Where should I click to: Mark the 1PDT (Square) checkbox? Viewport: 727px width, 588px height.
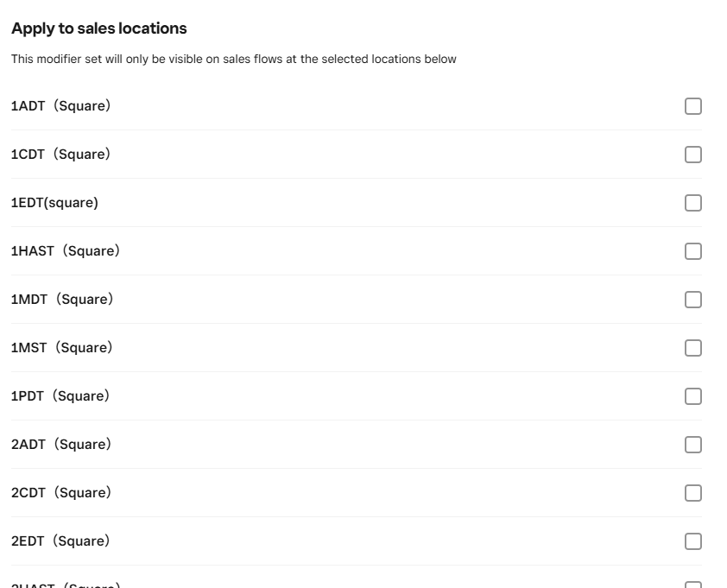click(x=692, y=396)
